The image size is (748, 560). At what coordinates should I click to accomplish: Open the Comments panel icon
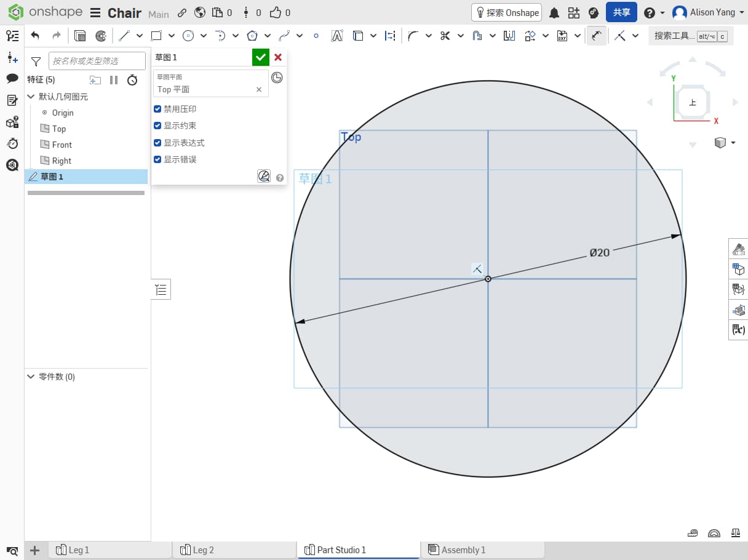(12, 78)
